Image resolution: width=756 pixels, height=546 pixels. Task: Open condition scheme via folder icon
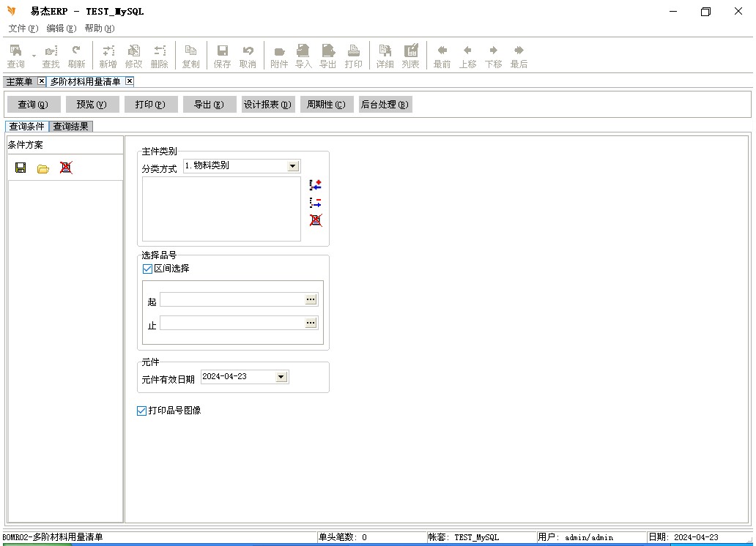pyautogui.click(x=43, y=168)
